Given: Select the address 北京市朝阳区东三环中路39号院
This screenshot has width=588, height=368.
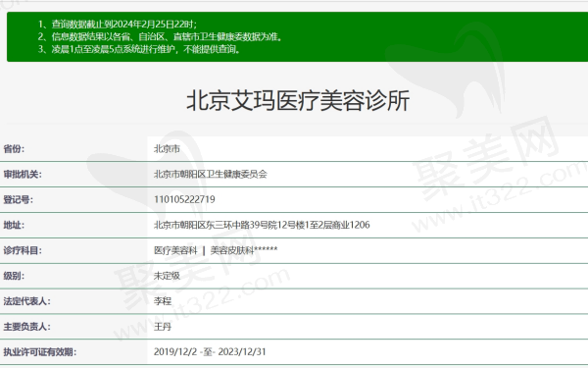Looking at the screenshot, I should [262, 225].
